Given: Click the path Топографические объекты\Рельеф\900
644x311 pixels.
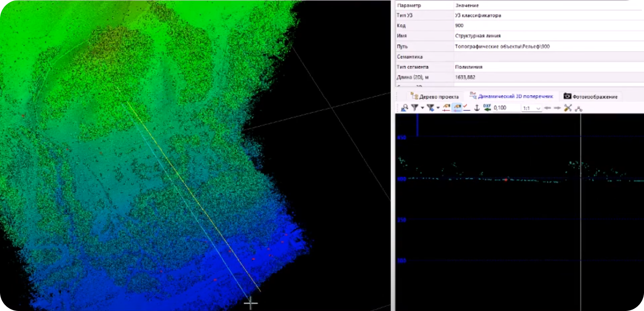Looking at the screenshot, I should [502, 46].
